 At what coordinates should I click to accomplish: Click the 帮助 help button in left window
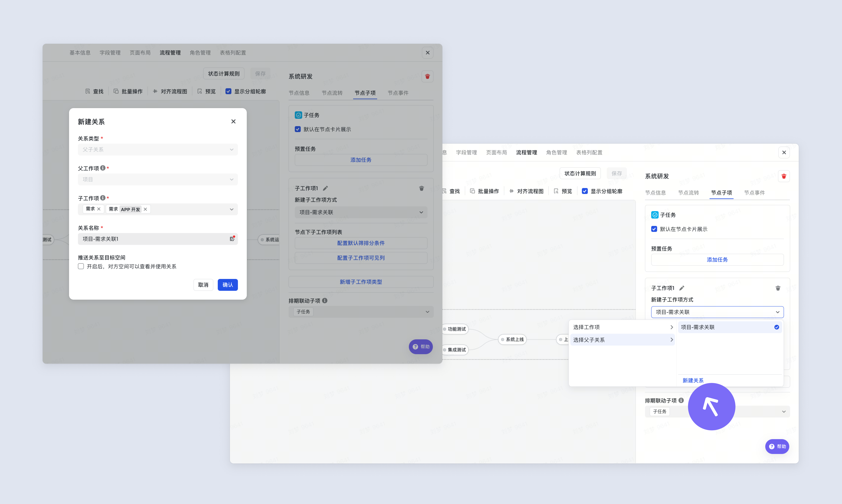pyautogui.click(x=421, y=347)
